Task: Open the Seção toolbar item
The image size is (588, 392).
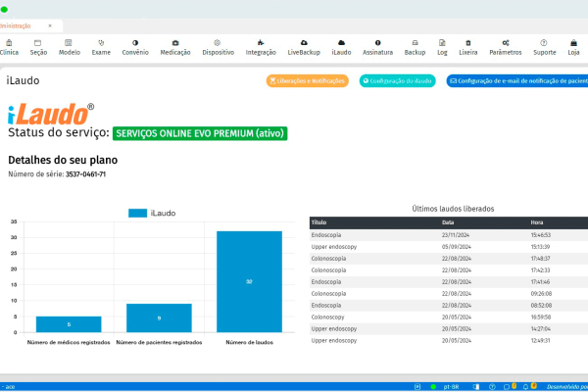Action: 38,48
